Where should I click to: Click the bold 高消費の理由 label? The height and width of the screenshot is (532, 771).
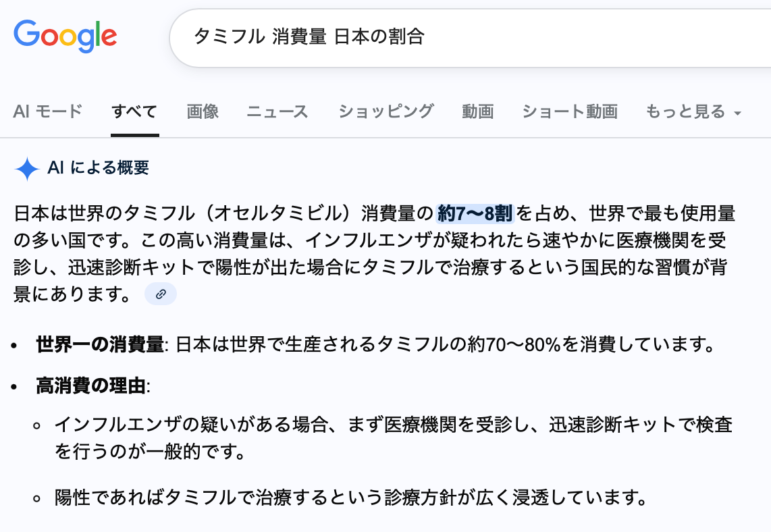coord(90,386)
